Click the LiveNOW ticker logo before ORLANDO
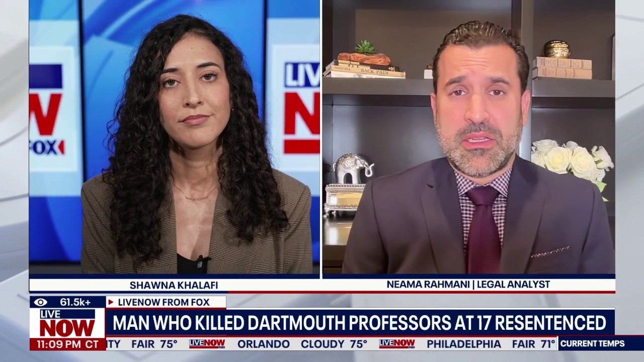Screen dimensions: 644x362 pyautogui.click(x=207, y=344)
